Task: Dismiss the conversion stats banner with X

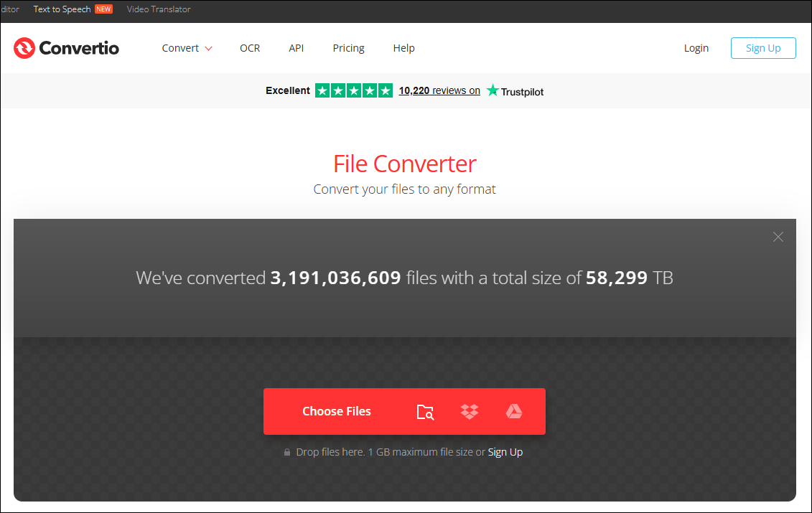Action: (778, 237)
